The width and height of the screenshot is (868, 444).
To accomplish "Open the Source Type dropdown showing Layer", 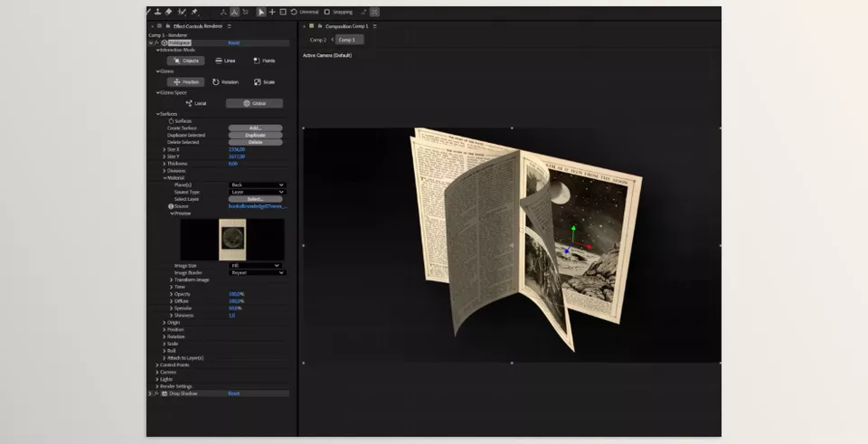I will pyautogui.click(x=258, y=192).
